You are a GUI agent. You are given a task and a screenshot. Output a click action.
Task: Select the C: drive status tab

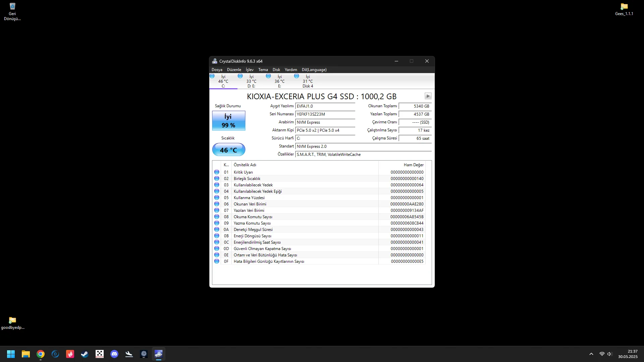coord(223,81)
